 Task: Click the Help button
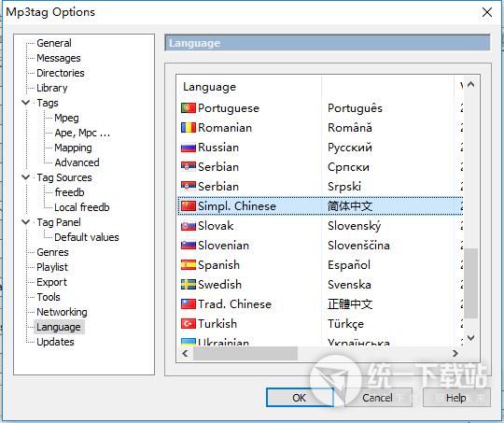[x=456, y=398]
